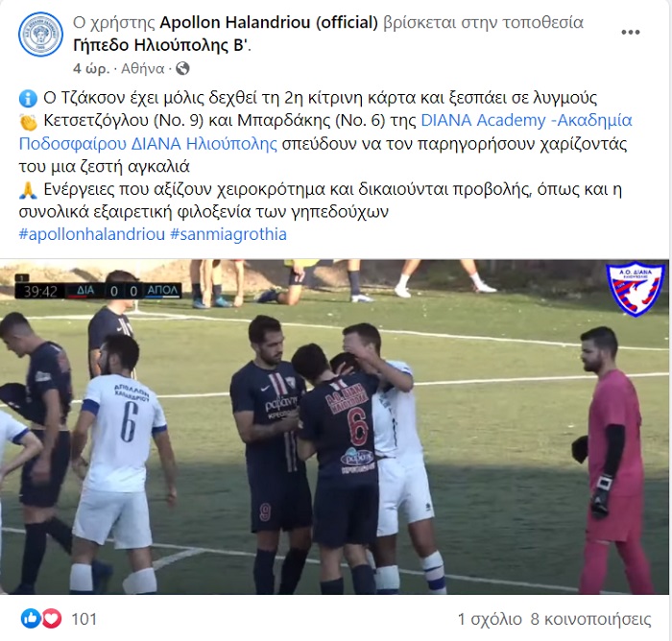View the 101 reactions count
The width and height of the screenshot is (672, 641).
[84, 619]
